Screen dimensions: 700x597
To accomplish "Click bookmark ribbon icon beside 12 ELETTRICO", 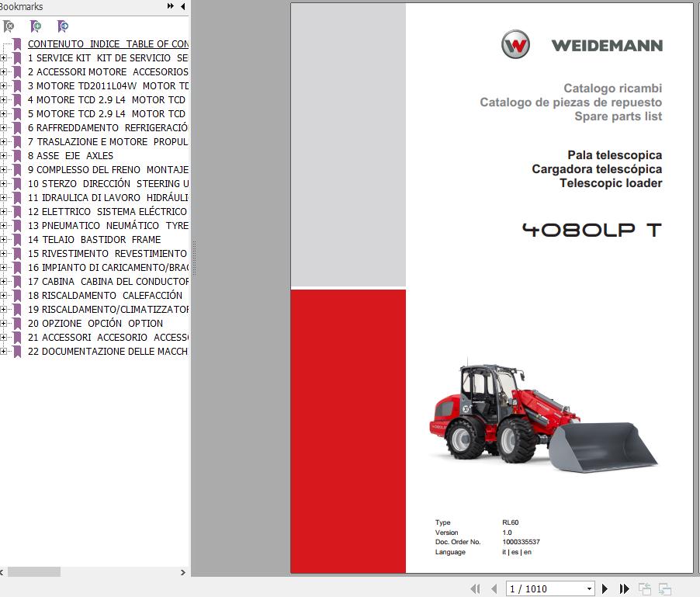I will [17, 212].
